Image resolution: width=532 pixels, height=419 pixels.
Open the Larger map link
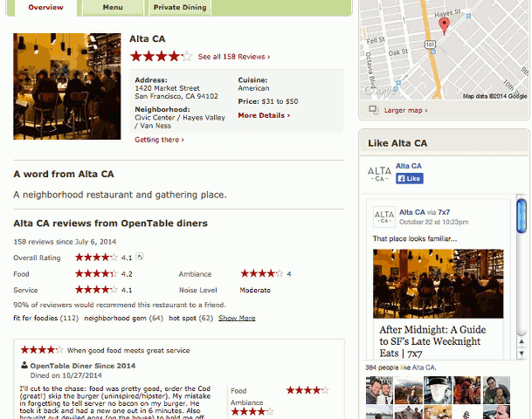(405, 110)
